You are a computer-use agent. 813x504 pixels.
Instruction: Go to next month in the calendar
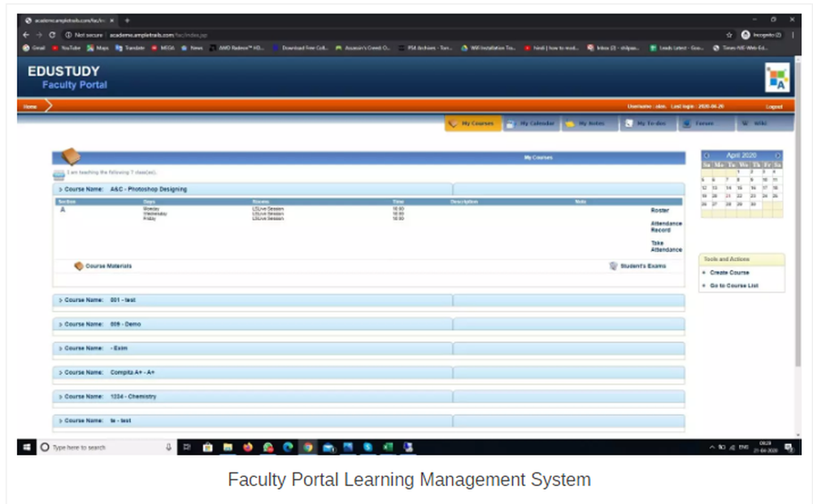[777, 155]
